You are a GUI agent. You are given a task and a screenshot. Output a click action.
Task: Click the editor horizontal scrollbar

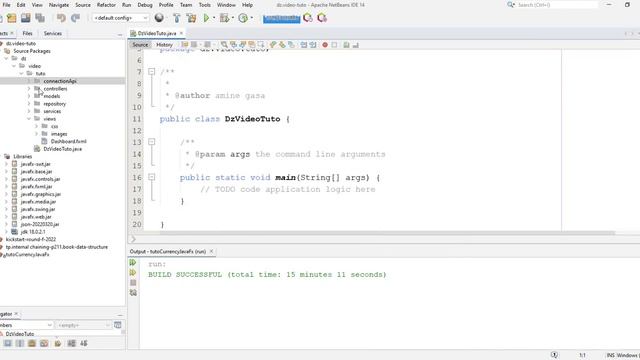tap(387, 233)
